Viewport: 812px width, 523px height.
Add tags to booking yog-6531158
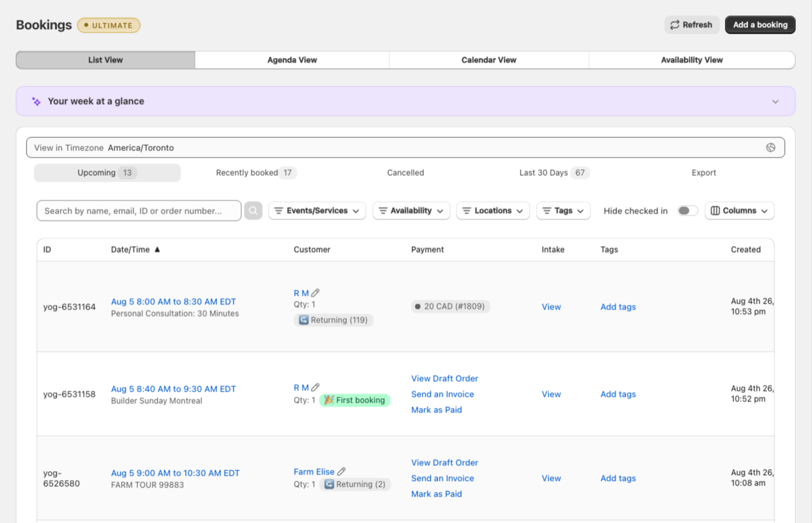618,394
